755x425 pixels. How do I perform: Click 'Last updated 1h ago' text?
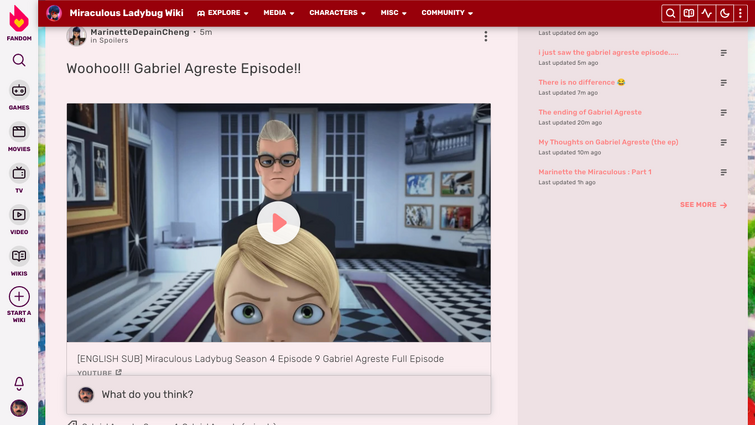point(567,182)
